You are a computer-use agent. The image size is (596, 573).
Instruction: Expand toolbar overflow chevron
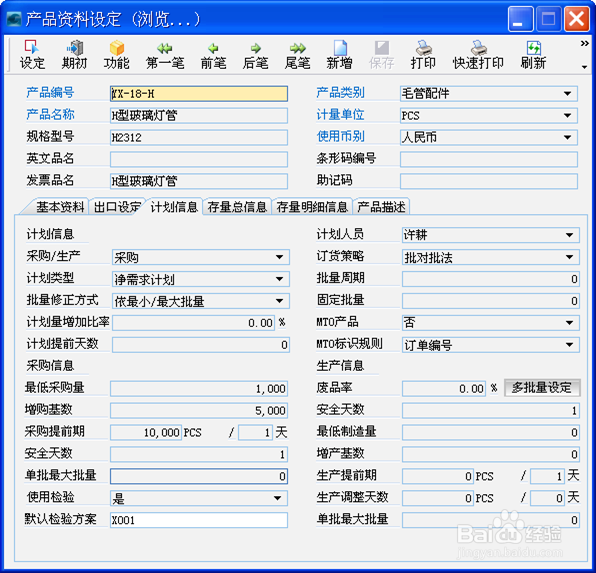[585, 44]
